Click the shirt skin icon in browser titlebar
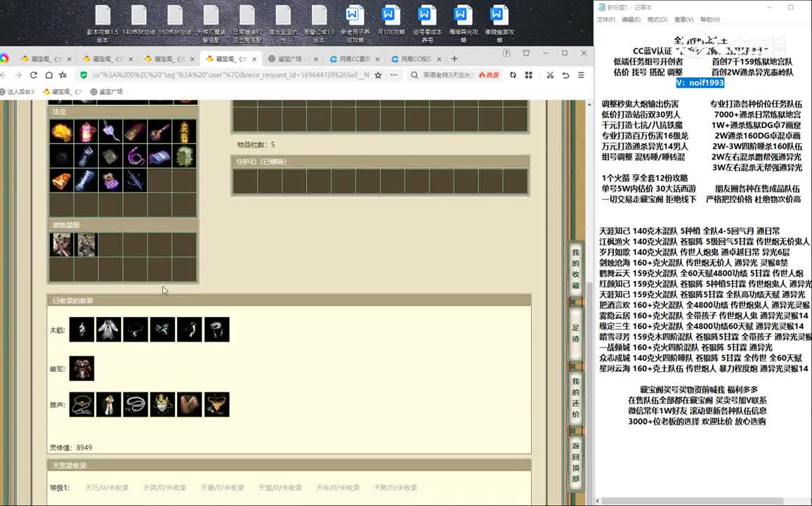Viewport: 812px width, 506px height. 526,53
